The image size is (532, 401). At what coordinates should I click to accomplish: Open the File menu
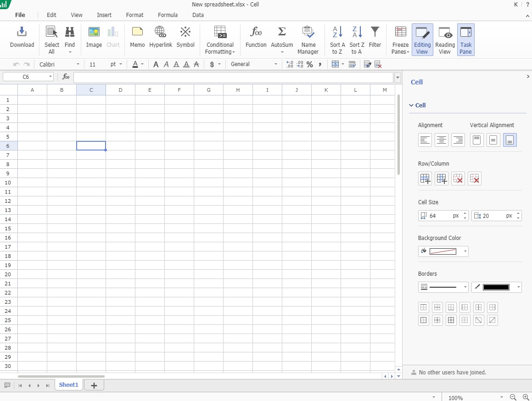click(x=20, y=15)
